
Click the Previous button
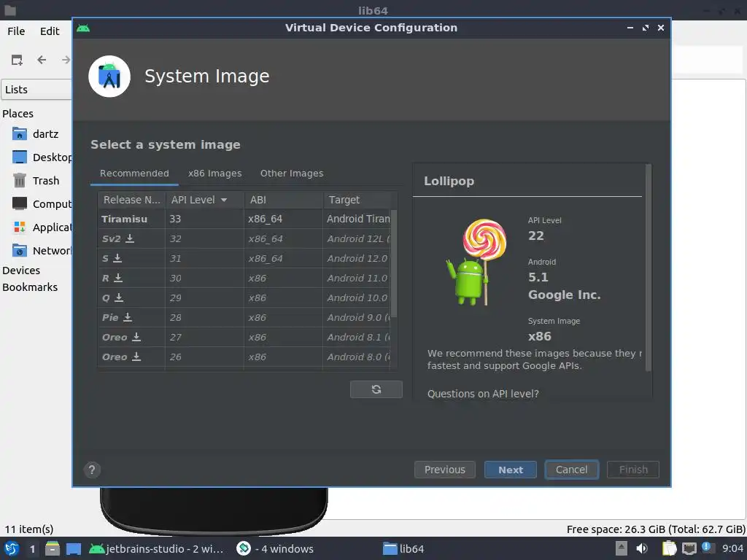coord(444,470)
